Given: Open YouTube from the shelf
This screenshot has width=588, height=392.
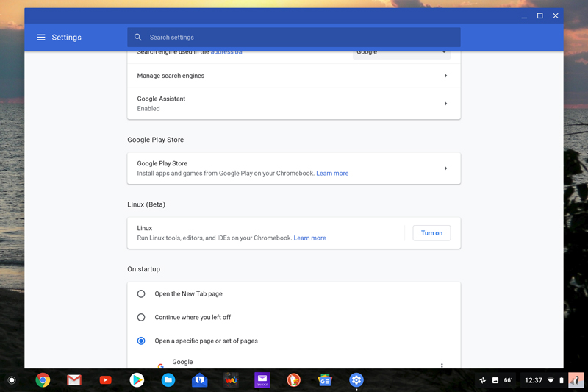Looking at the screenshot, I should point(106,380).
